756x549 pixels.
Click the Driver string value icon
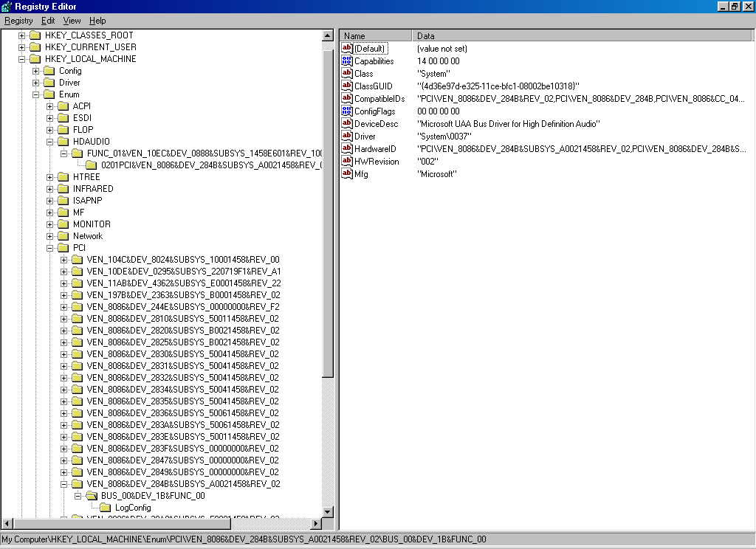[x=347, y=136]
